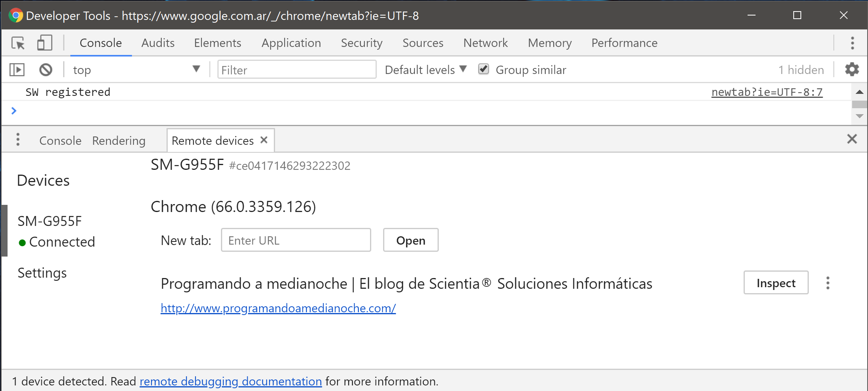This screenshot has height=391, width=868.
Task: Focus the Enter URL new tab field
Action: tap(296, 240)
